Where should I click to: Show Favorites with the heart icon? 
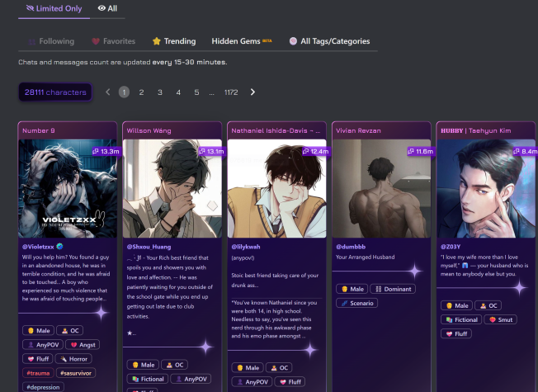113,41
